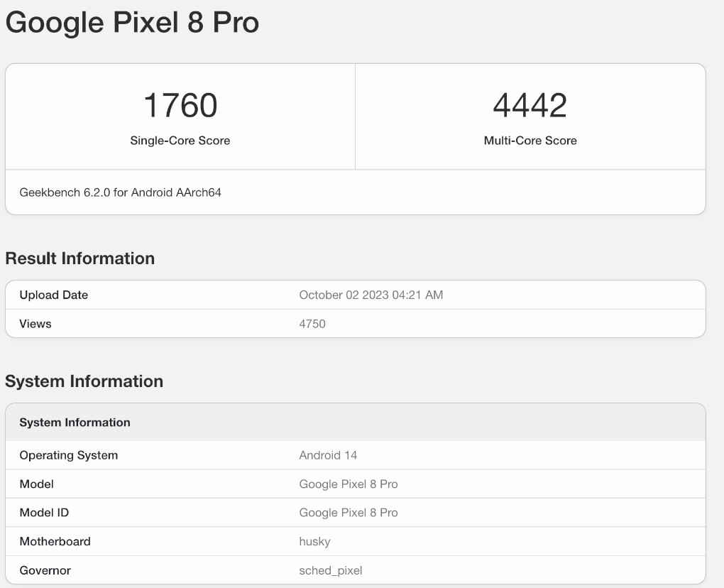Click the 4442 multi-core score number
The height and width of the screenshot is (588, 724).
(530, 106)
